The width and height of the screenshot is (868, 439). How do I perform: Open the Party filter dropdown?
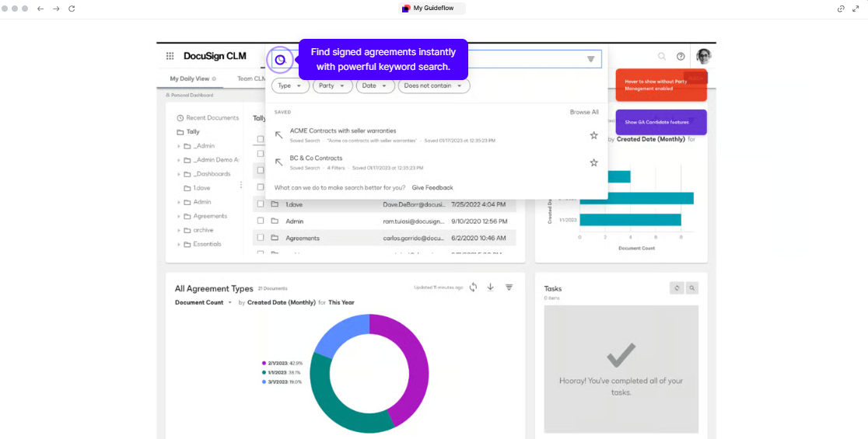click(332, 86)
